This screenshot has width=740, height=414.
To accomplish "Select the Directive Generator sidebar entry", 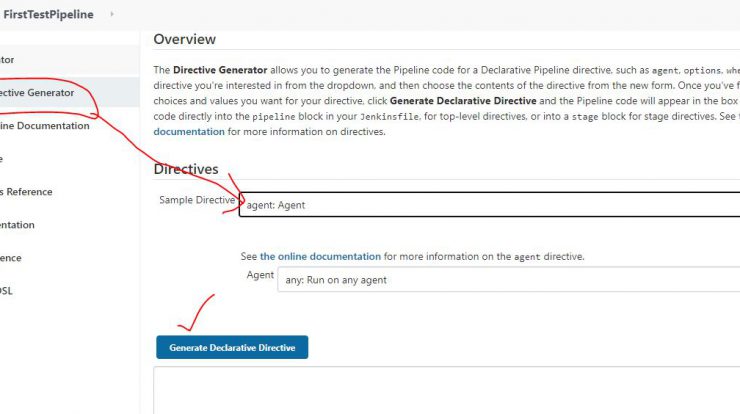I will pyautogui.click(x=37, y=93).
